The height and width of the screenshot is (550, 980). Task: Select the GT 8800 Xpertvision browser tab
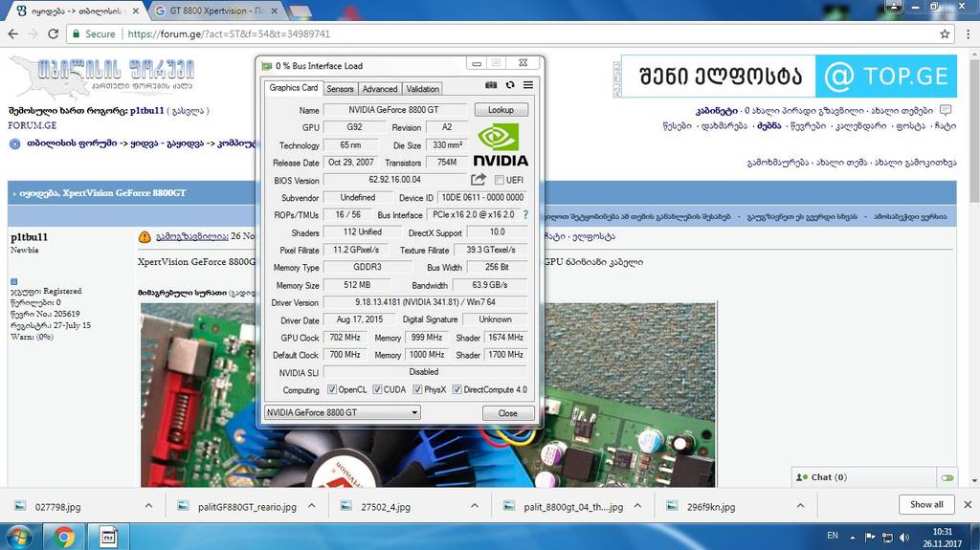tap(215, 11)
